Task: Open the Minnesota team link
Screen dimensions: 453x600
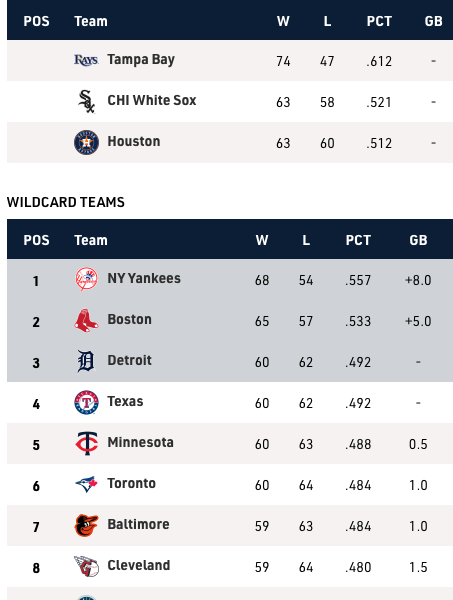Action: point(140,442)
